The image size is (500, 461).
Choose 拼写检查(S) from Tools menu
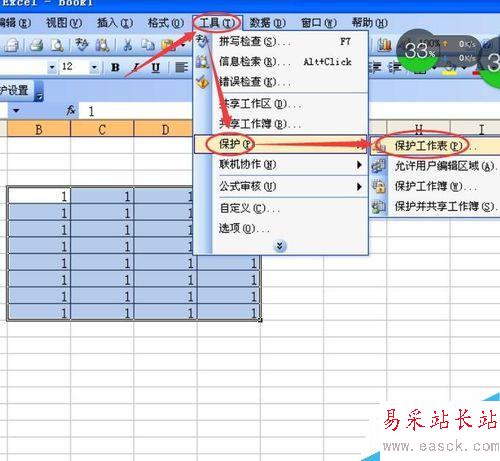[x=281, y=41]
